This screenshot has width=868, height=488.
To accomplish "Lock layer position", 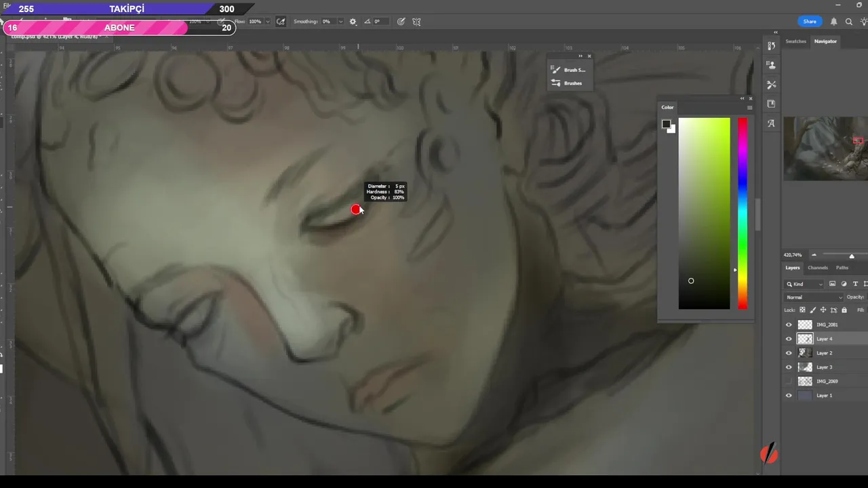I will point(823,310).
